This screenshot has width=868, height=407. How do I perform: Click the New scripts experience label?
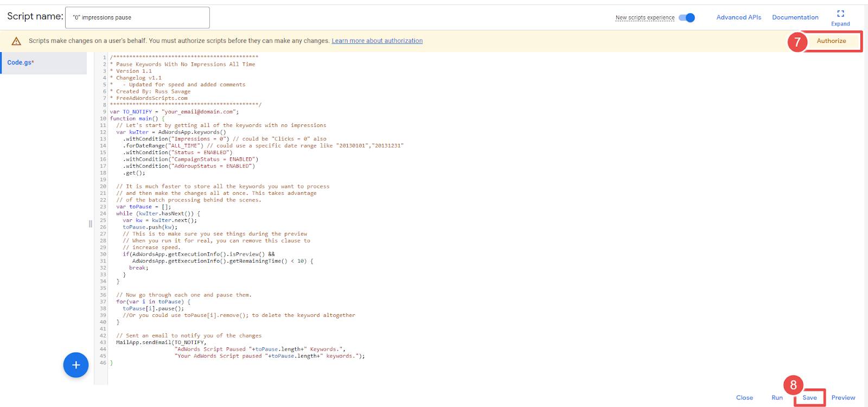[645, 18]
